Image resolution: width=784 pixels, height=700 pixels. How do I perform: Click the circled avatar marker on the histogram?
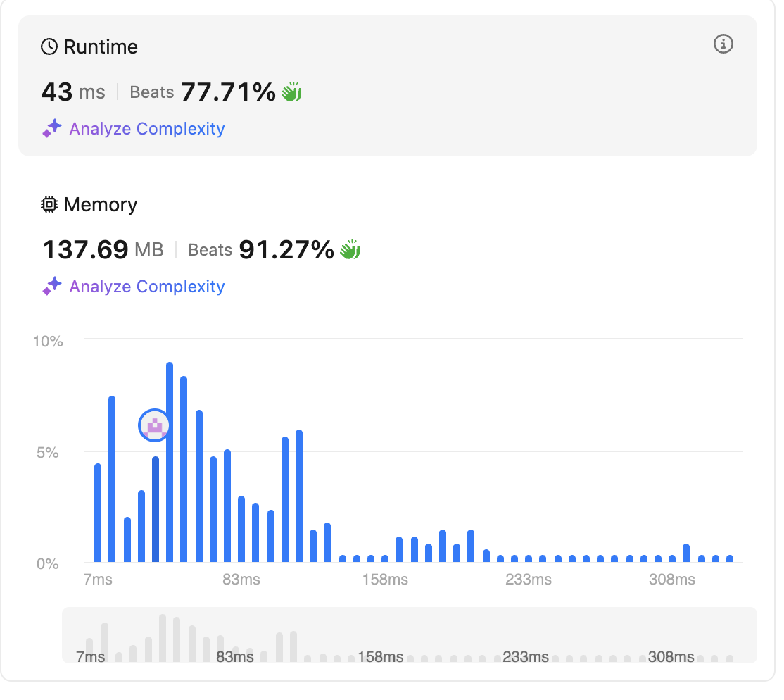154,425
